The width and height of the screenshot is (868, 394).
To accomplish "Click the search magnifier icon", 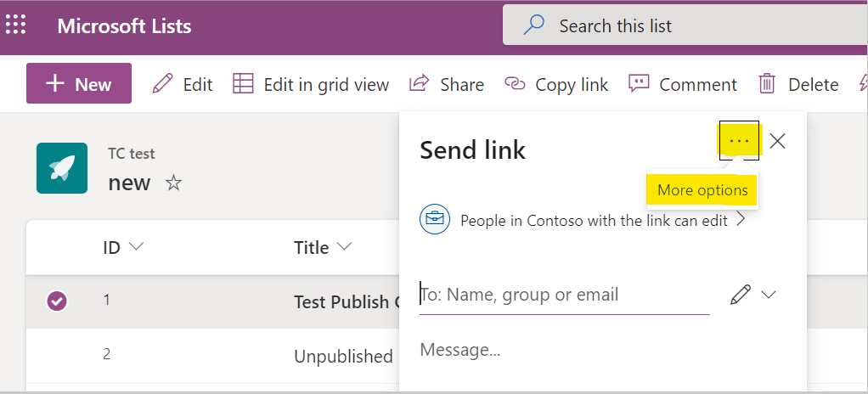I will coord(533,25).
